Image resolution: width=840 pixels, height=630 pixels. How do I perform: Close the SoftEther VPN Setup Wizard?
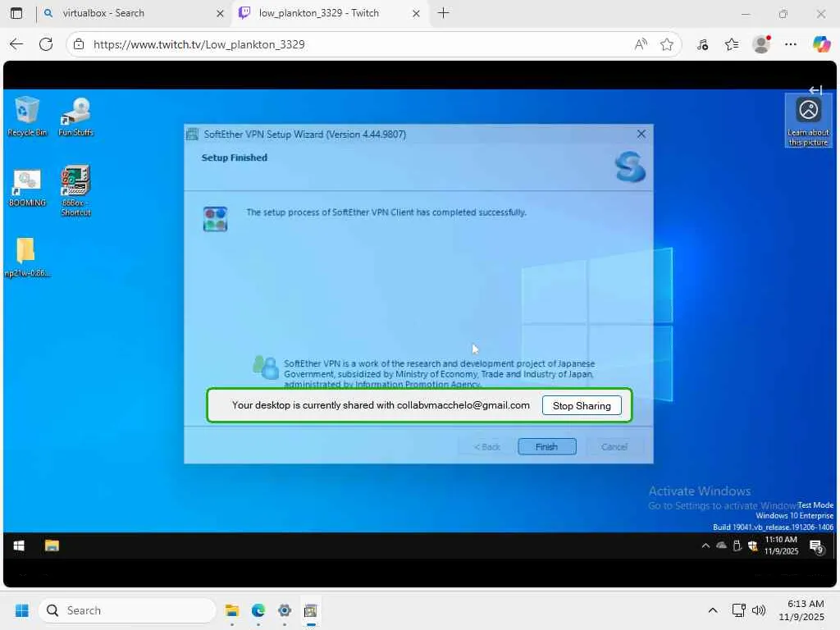(641, 134)
